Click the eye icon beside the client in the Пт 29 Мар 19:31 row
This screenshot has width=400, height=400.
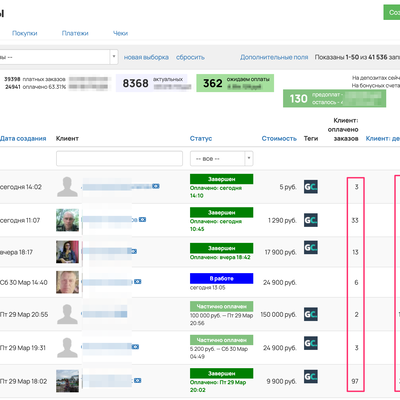point(135,347)
